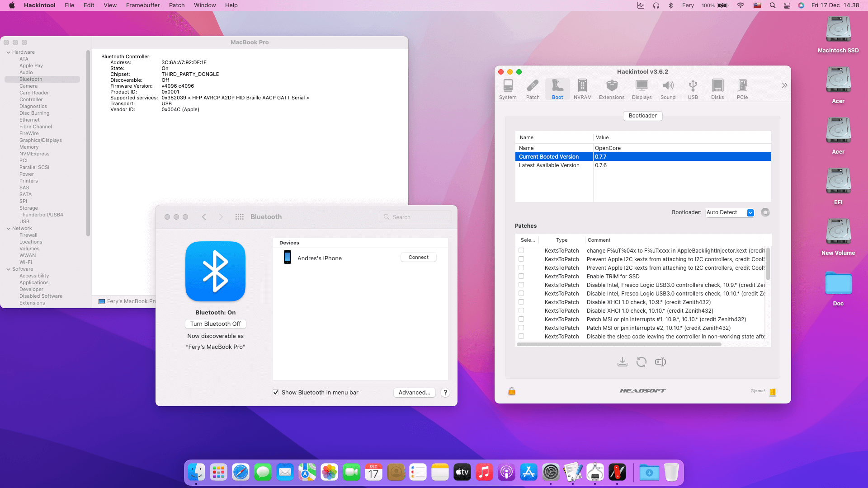Image resolution: width=868 pixels, height=488 pixels.
Task: Check Disable the sleep code patch checkbox
Action: point(521,336)
